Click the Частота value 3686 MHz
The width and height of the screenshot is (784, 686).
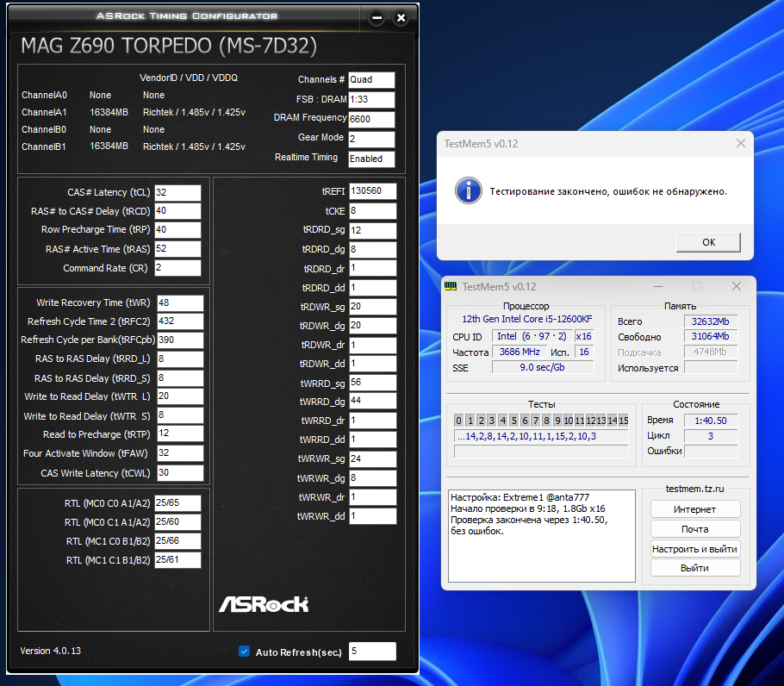click(520, 352)
